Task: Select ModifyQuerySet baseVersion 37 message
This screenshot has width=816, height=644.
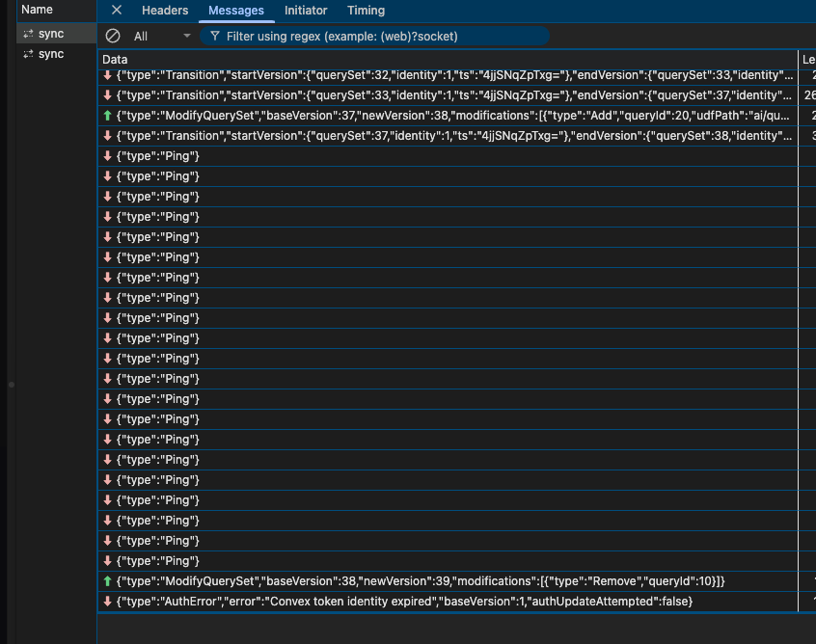Action: coord(448,116)
